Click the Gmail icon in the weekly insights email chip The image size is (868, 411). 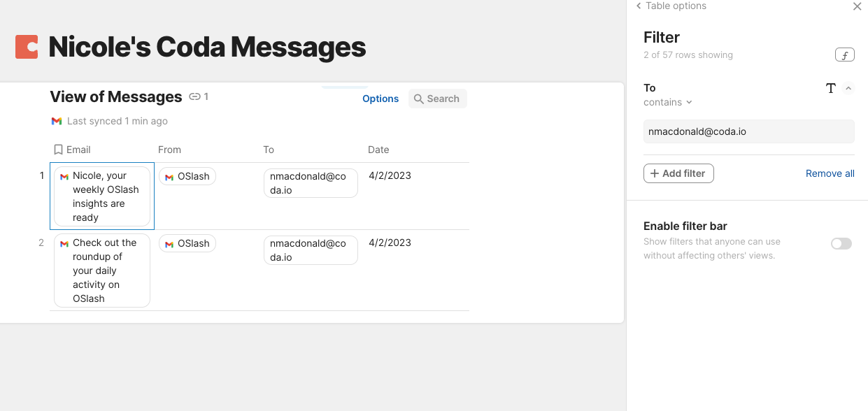click(64, 177)
